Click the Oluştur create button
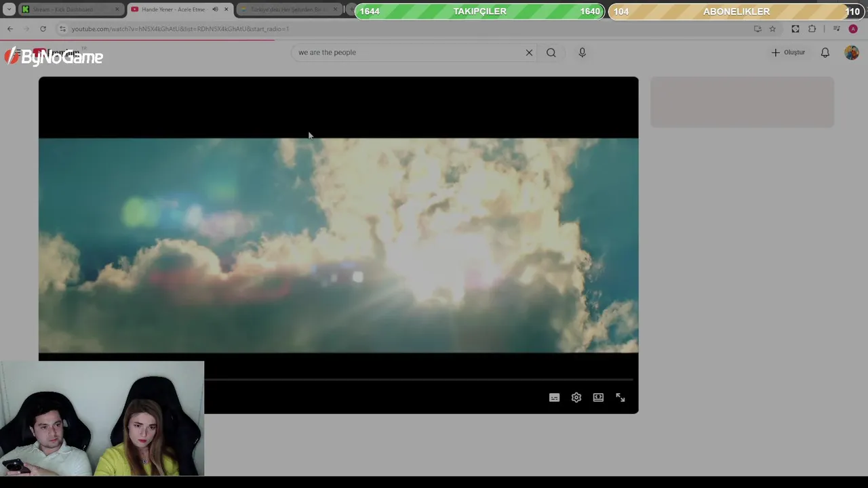This screenshot has width=868, height=488. tap(788, 52)
